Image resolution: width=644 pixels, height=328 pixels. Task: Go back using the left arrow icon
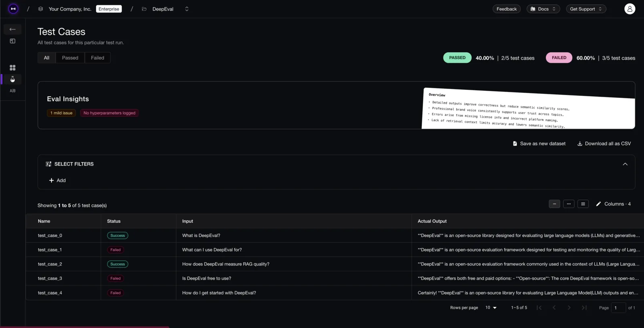click(12, 29)
